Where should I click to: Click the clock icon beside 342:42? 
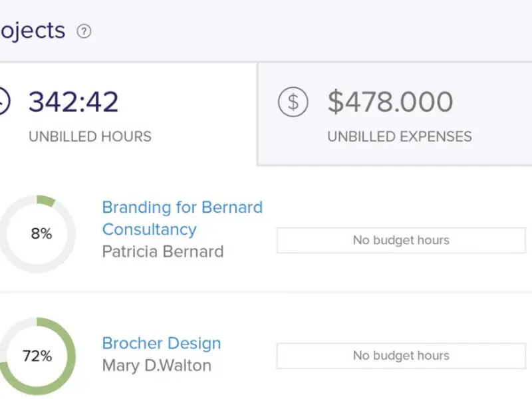(x=3, y=102)
